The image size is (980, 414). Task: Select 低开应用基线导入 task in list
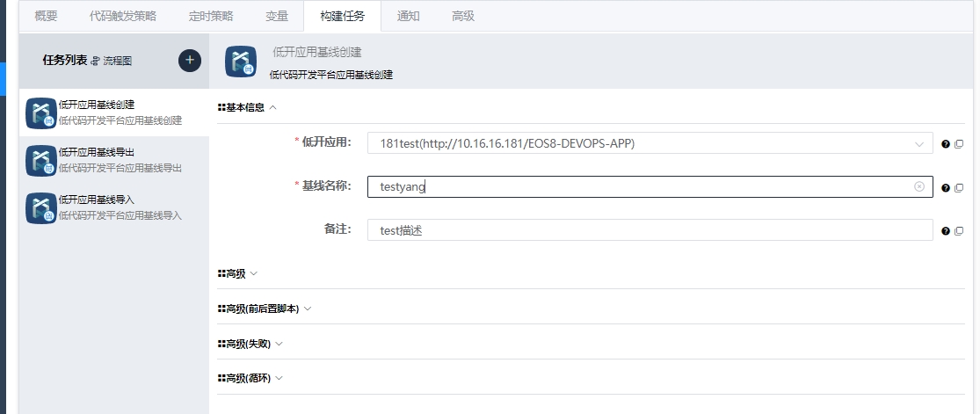114,208
